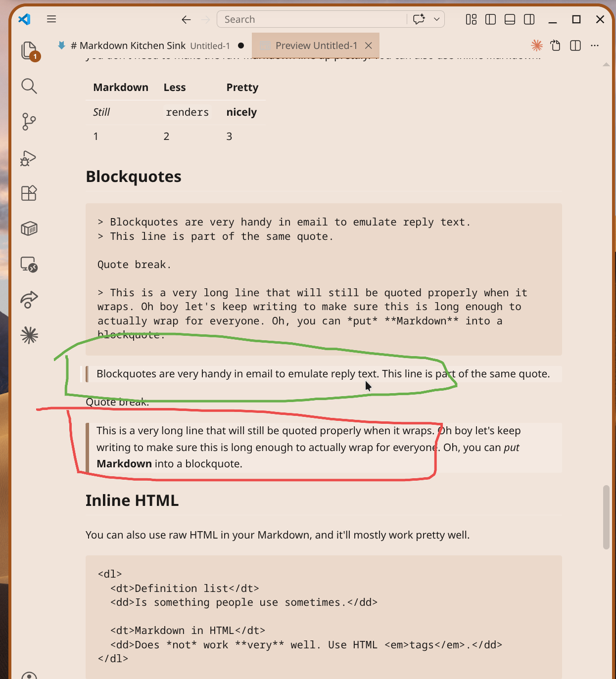616x679 pixels.
Task: Expand the chat dropdown chevron
Action: click(x=437, y=19)
